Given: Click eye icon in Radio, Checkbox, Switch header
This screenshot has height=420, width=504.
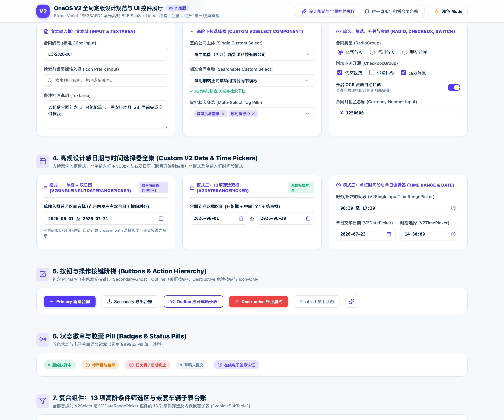Looking at the screenshot, I should [338, 31].
